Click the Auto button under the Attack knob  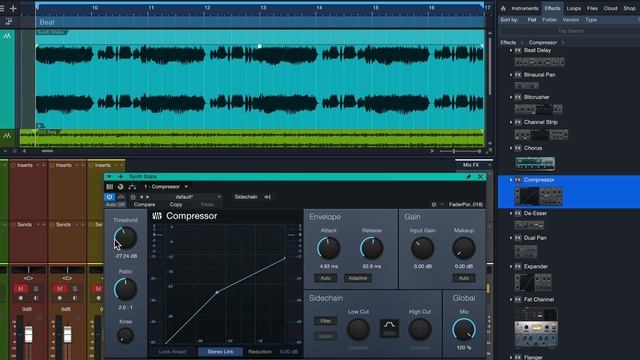[x=325, y=278]
